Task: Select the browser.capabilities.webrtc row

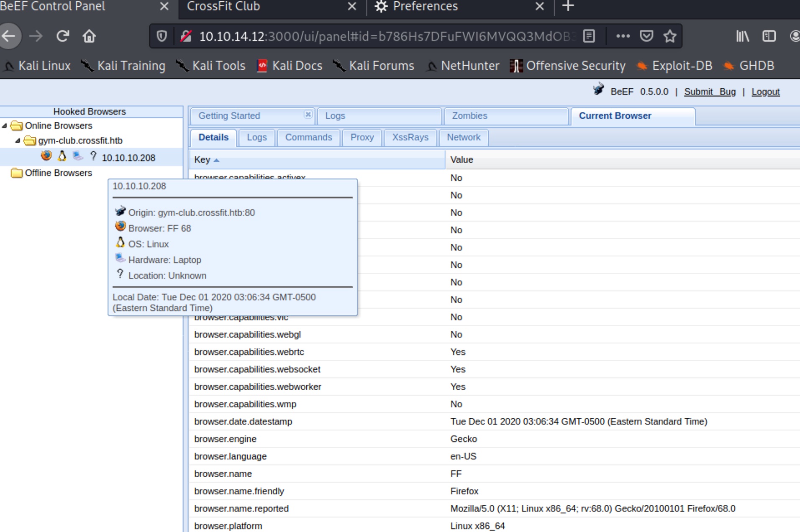Action: pyautogui.click(x=495, y=352)
